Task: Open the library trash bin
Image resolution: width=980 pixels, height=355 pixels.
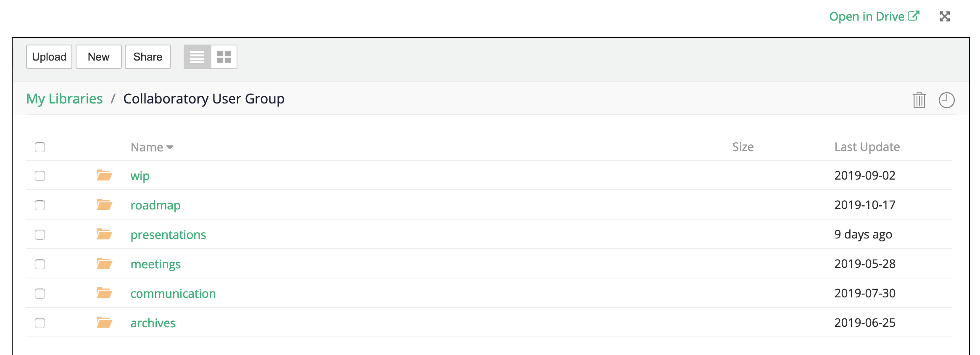Action: tap(919, 100)
